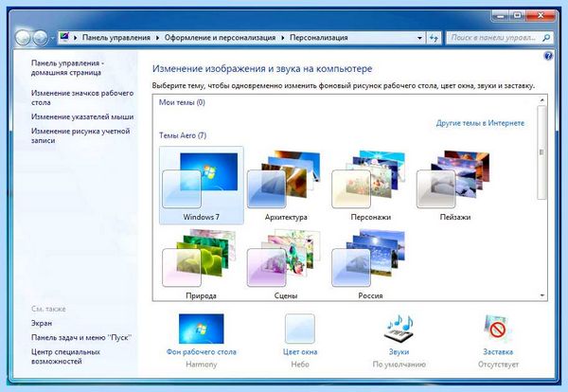Open Изменение рисунка учетной записи link
The image size is (568, 392).
pyautogui.click(x=80, y=135)
